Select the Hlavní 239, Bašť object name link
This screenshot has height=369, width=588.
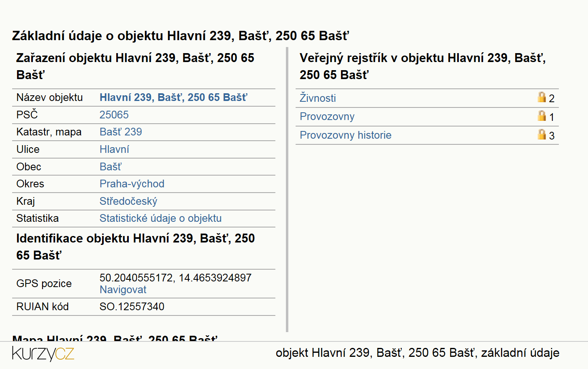tap(173, 97)
